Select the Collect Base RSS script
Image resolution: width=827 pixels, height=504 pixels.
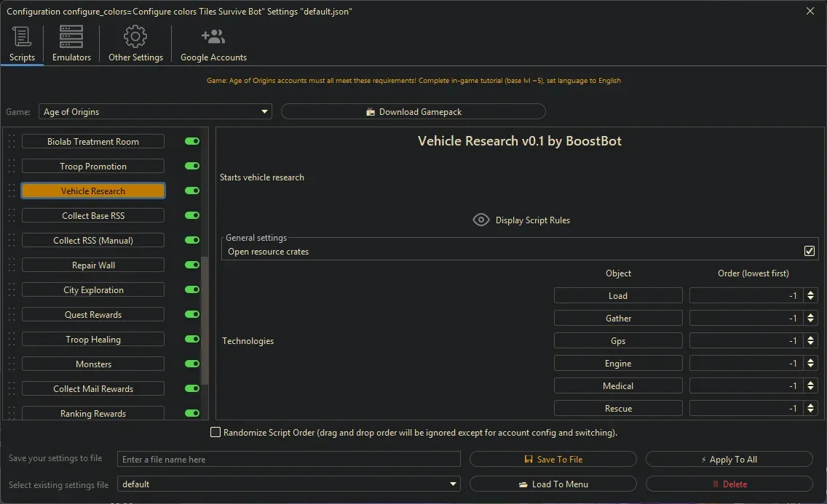pyautogui.click(x=92, y=215)
